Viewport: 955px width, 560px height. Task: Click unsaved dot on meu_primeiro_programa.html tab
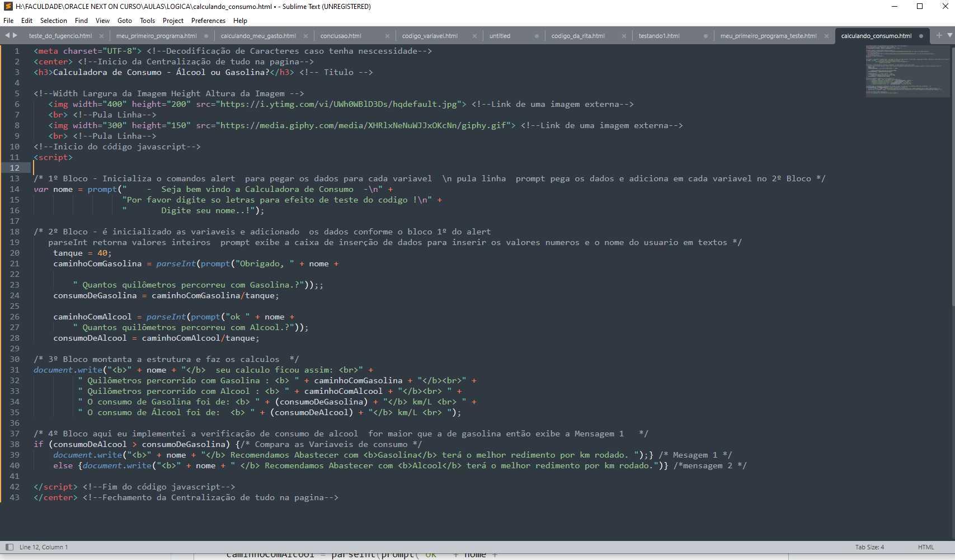point(206,36)
